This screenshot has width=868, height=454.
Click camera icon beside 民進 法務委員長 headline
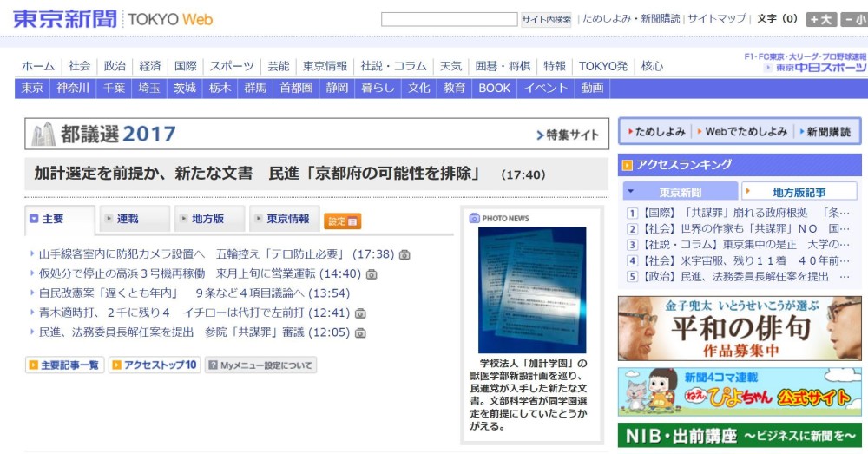pos(360,332)
